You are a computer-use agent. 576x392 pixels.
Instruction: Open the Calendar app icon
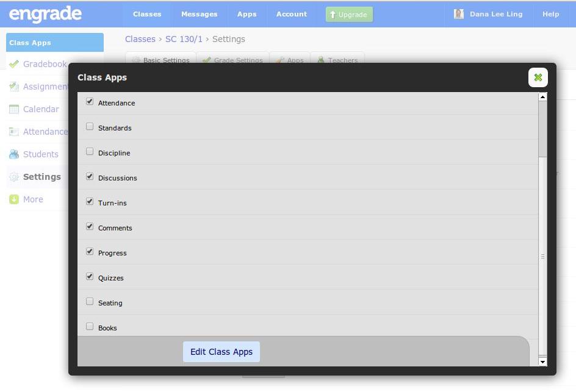tap(14, 109)
